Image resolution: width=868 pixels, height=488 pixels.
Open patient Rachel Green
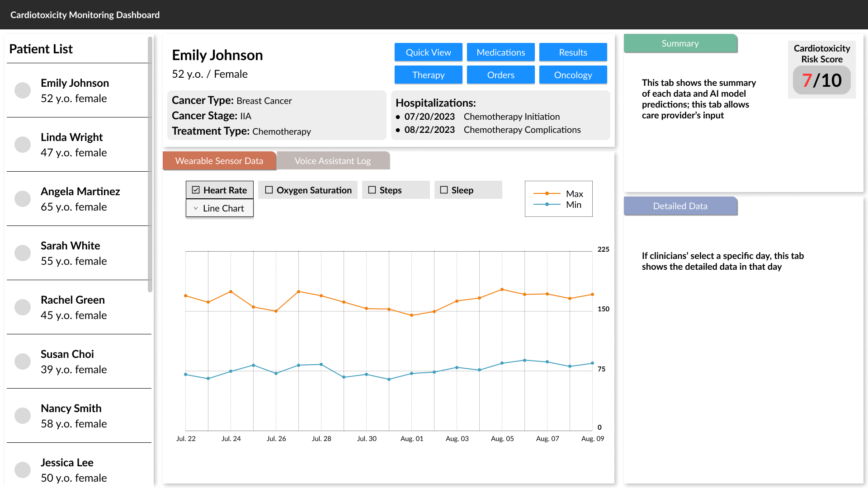point(79,307)
